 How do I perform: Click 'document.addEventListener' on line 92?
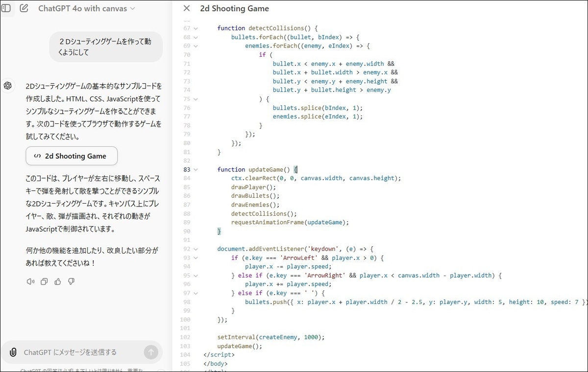[x=261, y=249]
